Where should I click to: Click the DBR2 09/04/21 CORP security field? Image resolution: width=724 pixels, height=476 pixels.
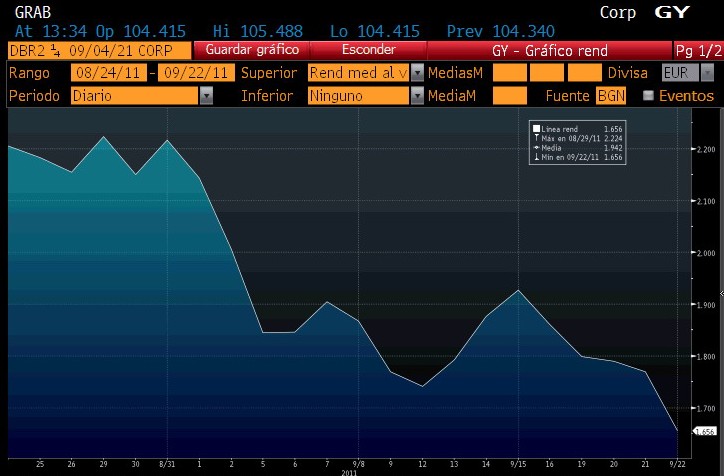point(98,50)
